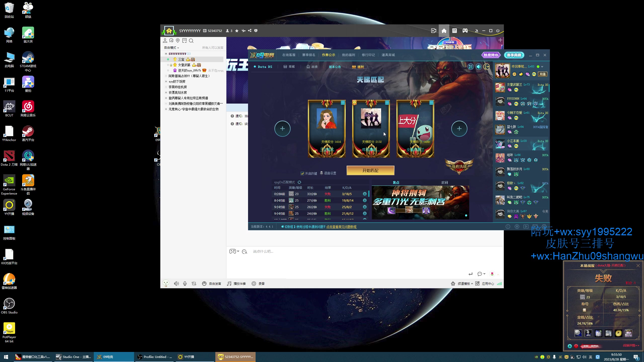
Task: Add teammate in left empty slot
Action: [x=283, y=129]
